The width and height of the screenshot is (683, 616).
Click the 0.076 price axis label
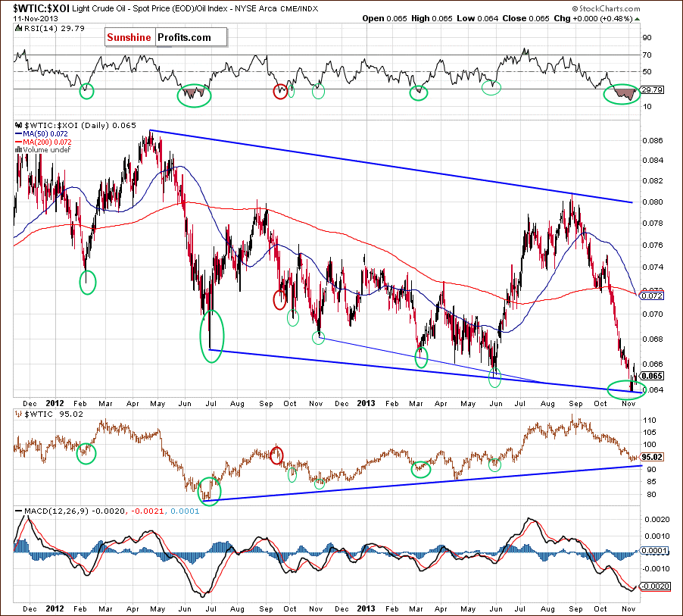[x=653, y=245]
